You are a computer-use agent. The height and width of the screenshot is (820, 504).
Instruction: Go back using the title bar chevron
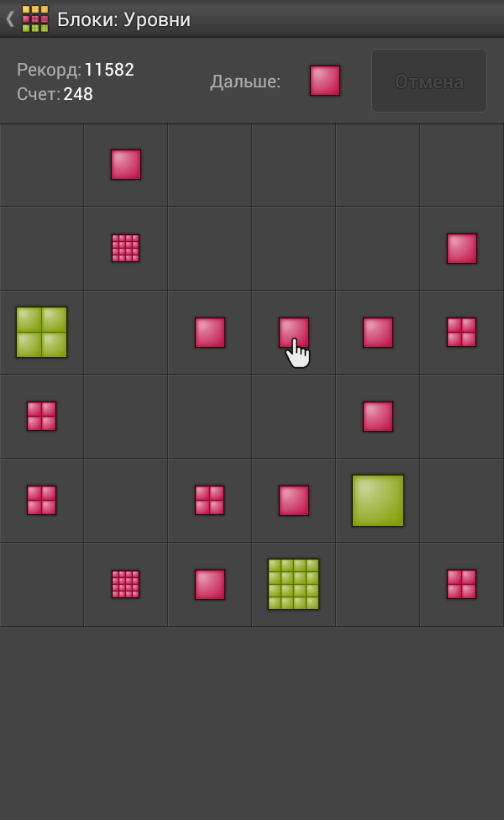10,19
